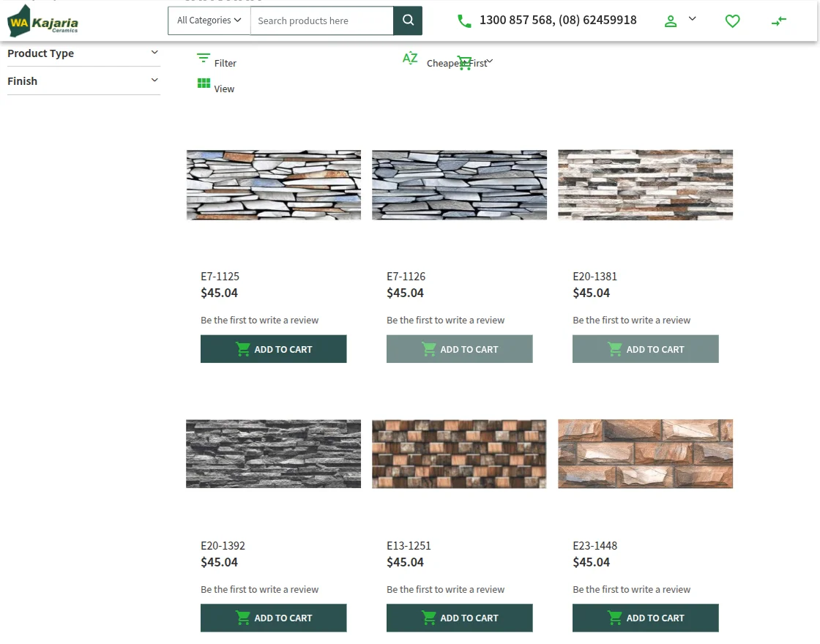
Task: Click the Filter icon
Action: point(204,59)
